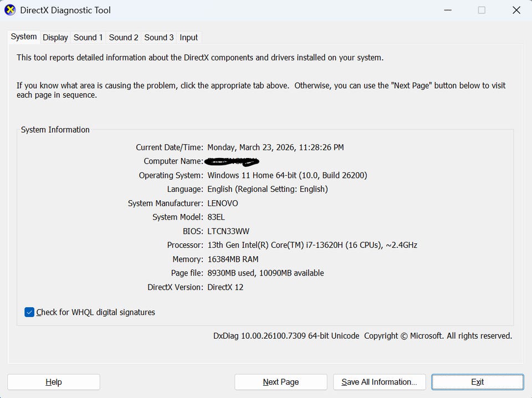Click the DirectX icon in title bar
532x398 pixels.
click(x=10, y=10)
